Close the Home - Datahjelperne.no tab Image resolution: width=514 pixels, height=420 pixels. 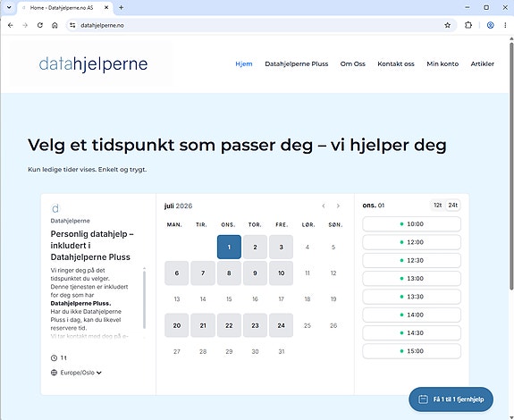tap(106, 7)
